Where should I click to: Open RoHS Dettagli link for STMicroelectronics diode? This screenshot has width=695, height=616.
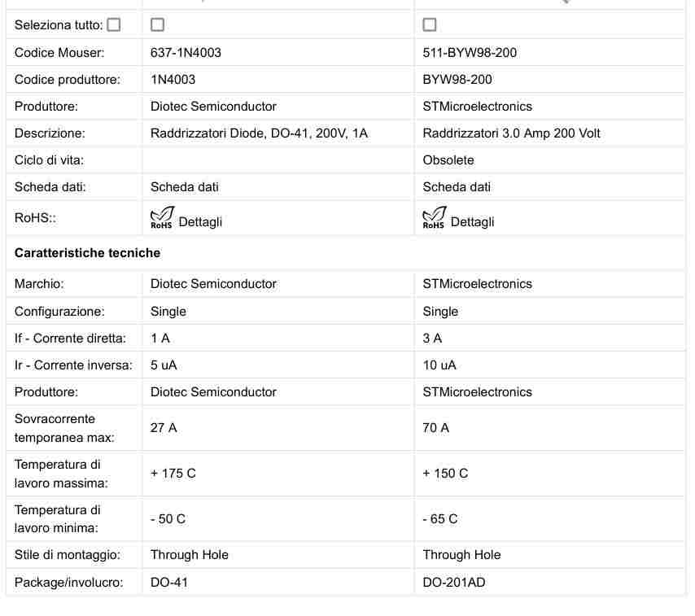pos(473,222)
